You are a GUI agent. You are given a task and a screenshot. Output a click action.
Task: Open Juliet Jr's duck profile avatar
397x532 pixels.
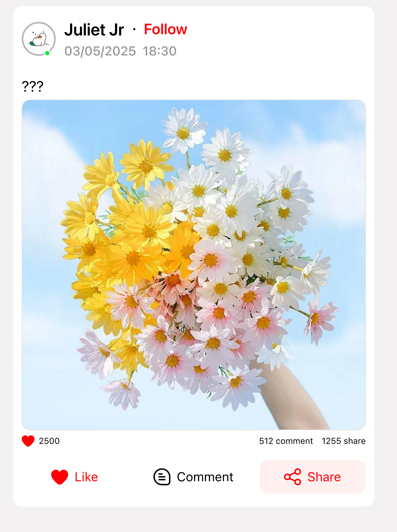39,39
